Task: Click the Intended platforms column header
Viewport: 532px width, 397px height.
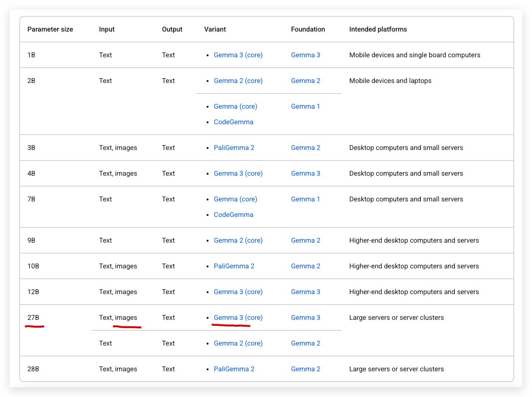Action: (x=378, y=30)
